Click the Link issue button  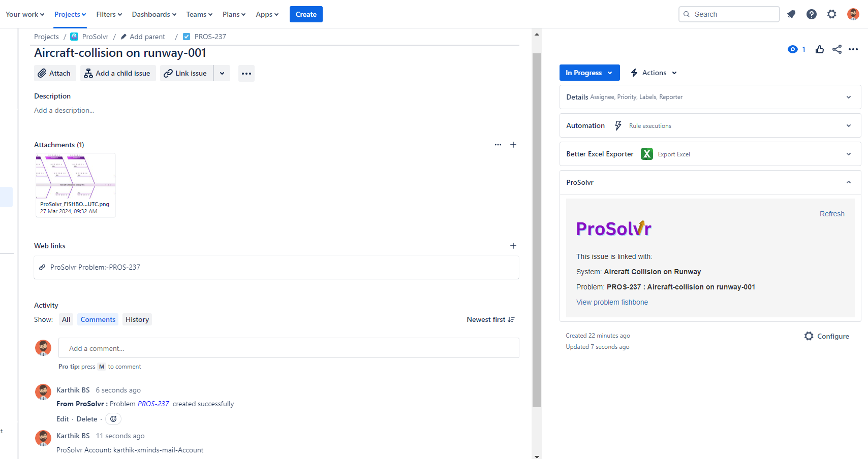point(186,73)
